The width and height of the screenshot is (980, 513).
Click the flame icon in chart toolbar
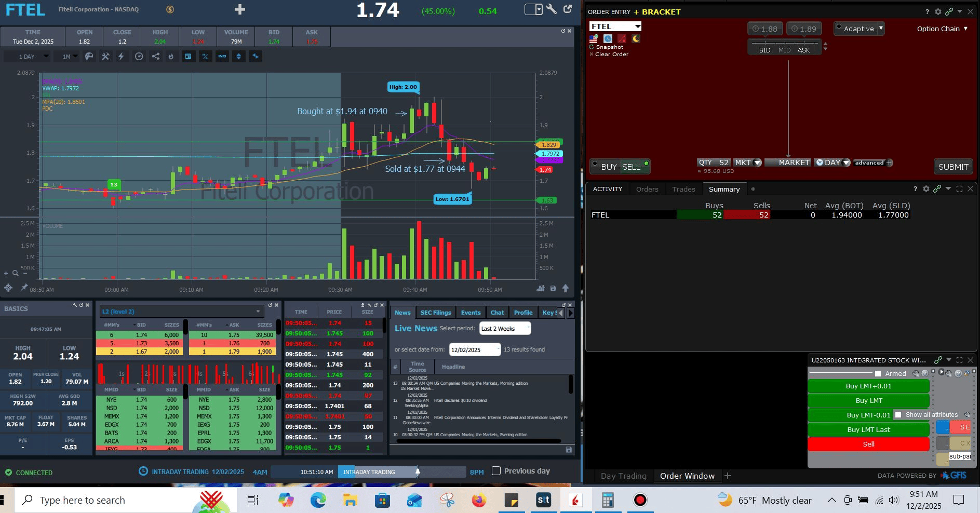point(171,56)
